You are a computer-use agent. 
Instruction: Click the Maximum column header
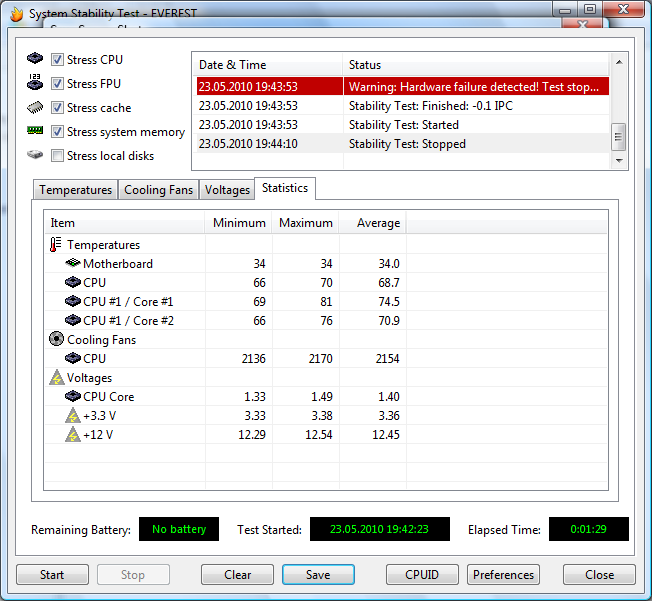(306, 223)
